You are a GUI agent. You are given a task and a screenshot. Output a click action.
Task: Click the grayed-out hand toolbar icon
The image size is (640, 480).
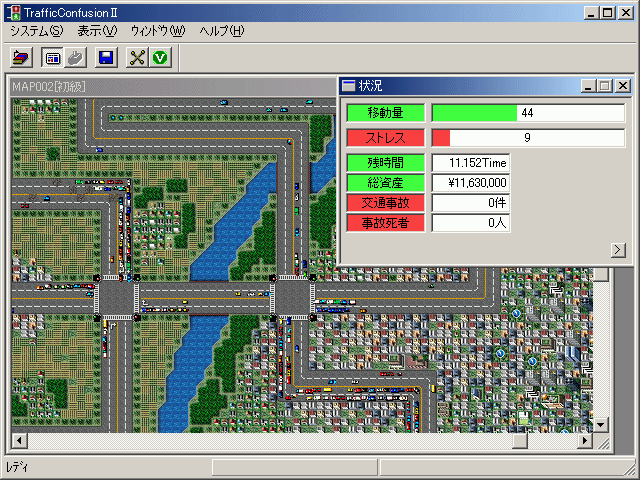pyautogui.click(x=76, y=58)
